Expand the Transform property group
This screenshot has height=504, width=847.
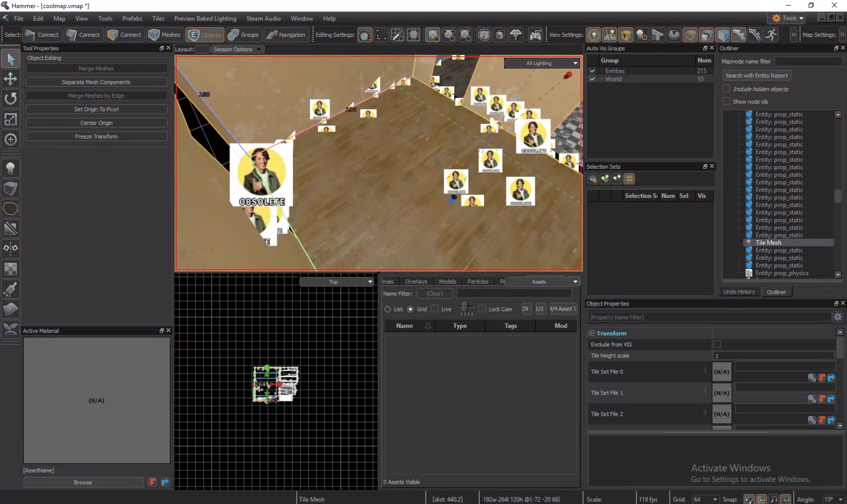coord(592,333)
